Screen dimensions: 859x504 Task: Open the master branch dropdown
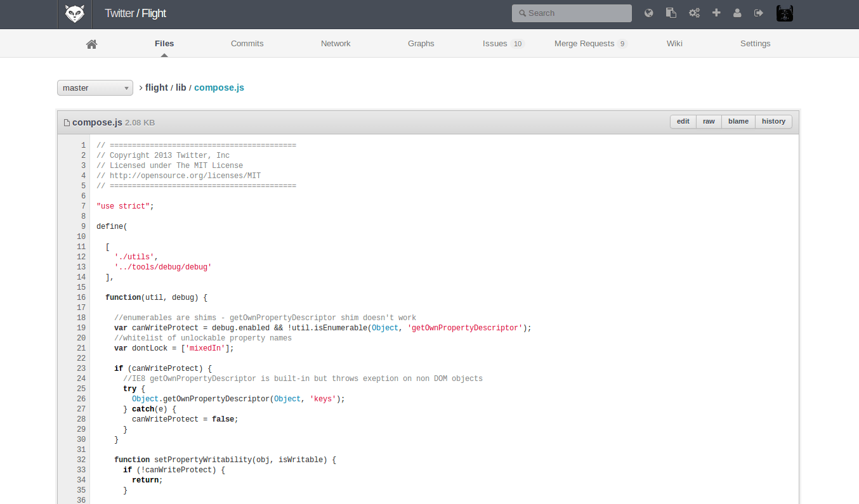coord(95,87)
